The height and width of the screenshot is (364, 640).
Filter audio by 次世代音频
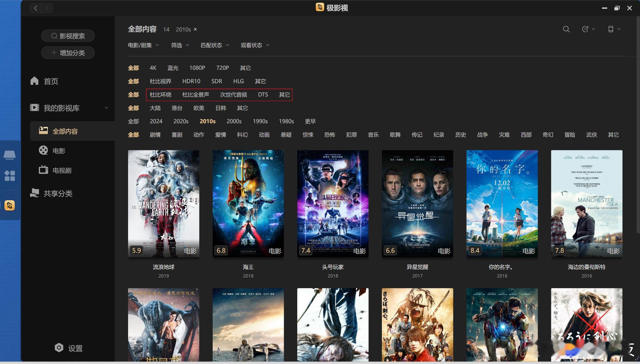tap(234, 95)
